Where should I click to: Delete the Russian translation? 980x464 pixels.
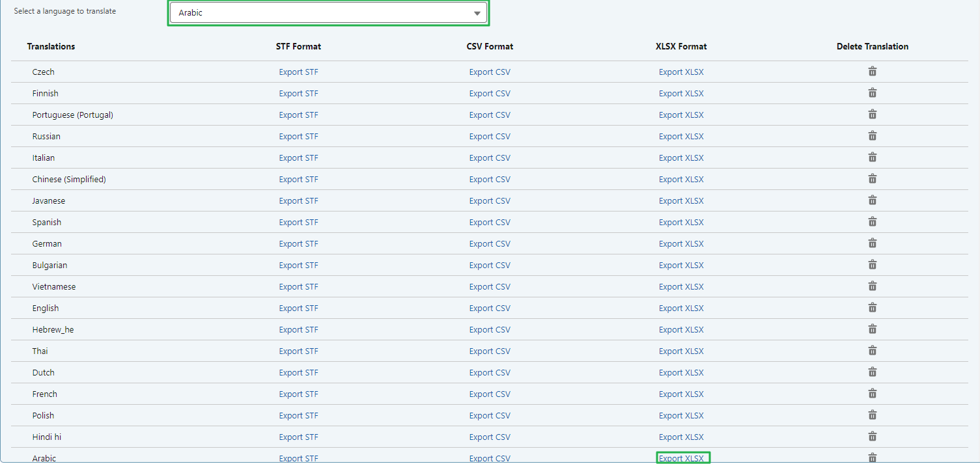coord(873,135)
